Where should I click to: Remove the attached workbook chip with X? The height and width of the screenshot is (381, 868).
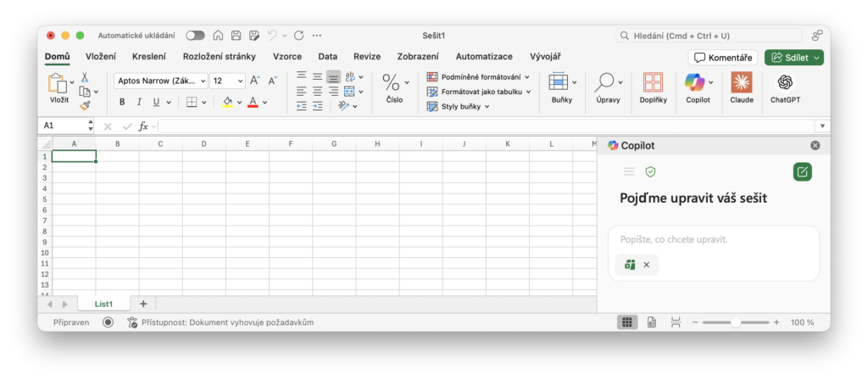pos(647,266)
